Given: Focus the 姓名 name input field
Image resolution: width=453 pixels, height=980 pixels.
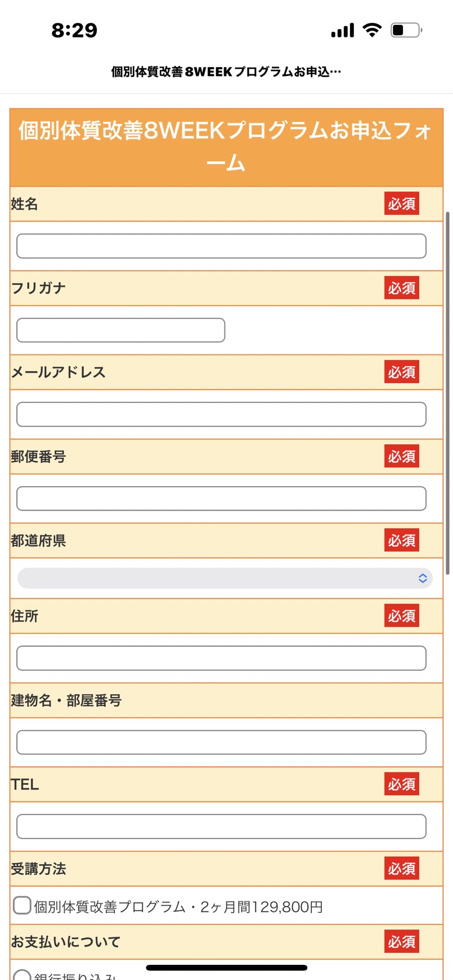Looking at the screenshot, I should coord(221,246).
